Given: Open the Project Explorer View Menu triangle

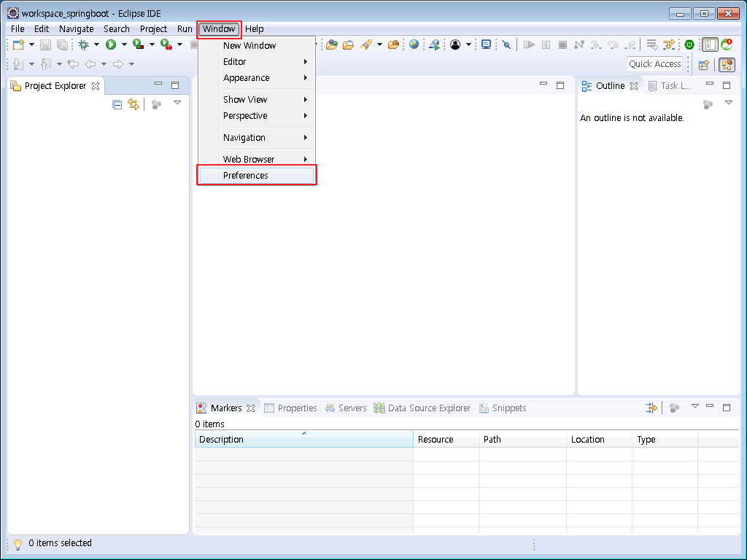Looking at the screenshot, I should pos(177,103).
